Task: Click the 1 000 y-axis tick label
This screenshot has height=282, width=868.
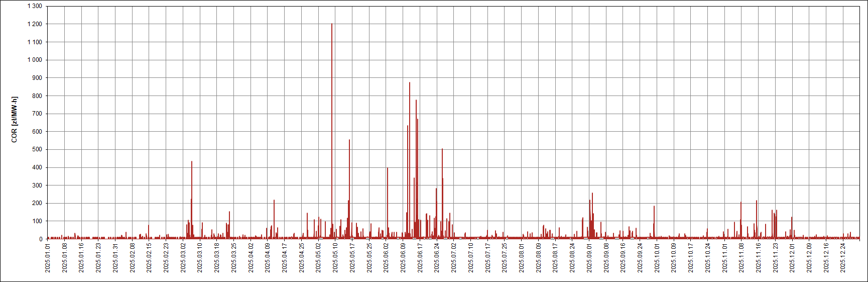Action: tap(35, 60)
